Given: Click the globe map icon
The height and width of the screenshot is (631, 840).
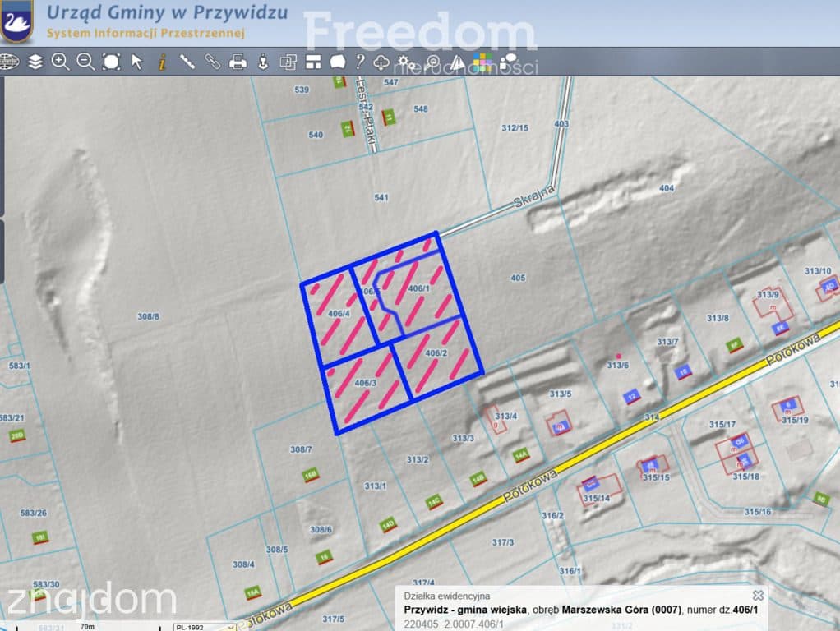Looking at the screenshot, I should pos(9,62).
